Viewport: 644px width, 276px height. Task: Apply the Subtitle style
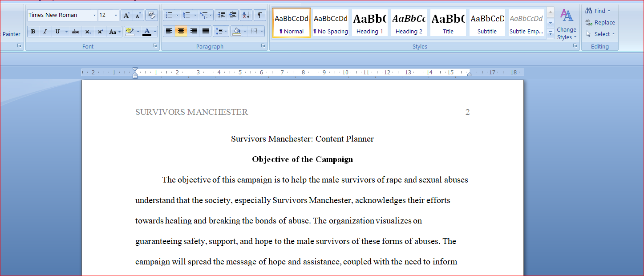(487, 22)
